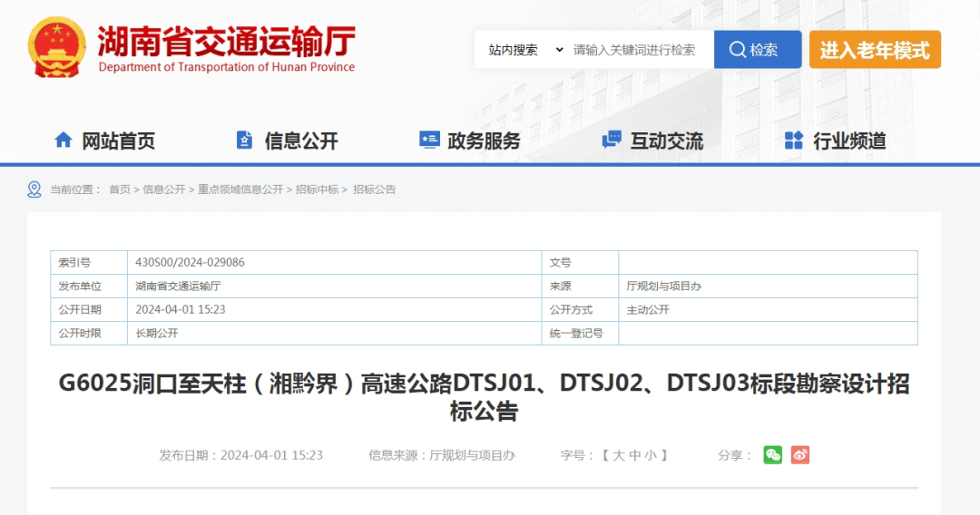Click the 湖南省交通运输厅 site title
The height and width of the screenshot is (515, 980).
click(226, 41)
